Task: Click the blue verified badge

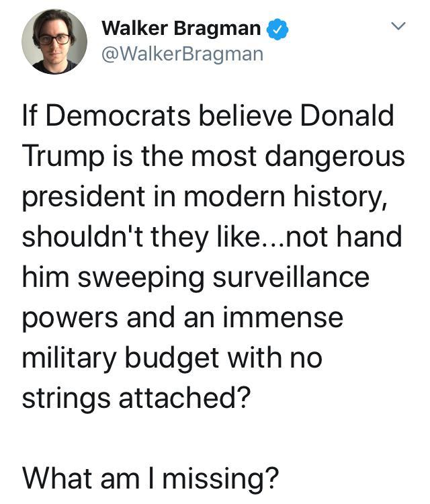Action: [277, 29]
